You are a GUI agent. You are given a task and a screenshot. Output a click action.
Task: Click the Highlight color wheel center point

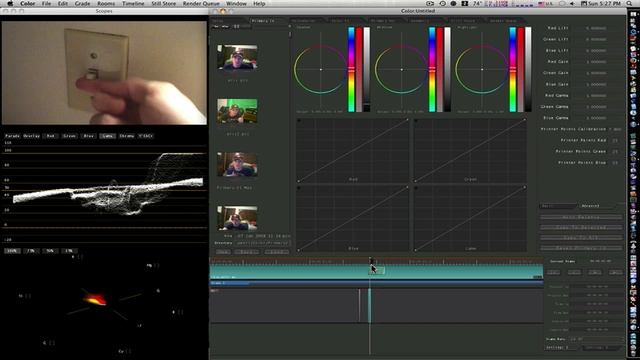tap(482, 69)
